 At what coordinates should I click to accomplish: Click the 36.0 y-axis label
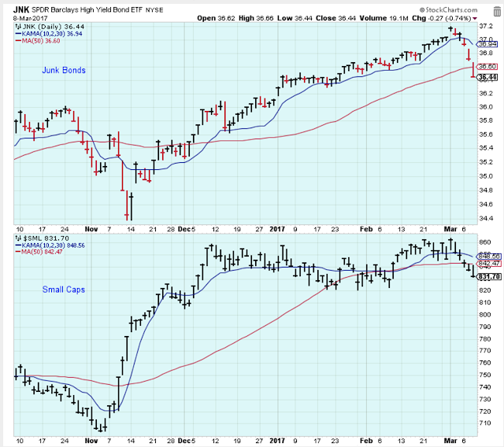(x=486, y=107)
